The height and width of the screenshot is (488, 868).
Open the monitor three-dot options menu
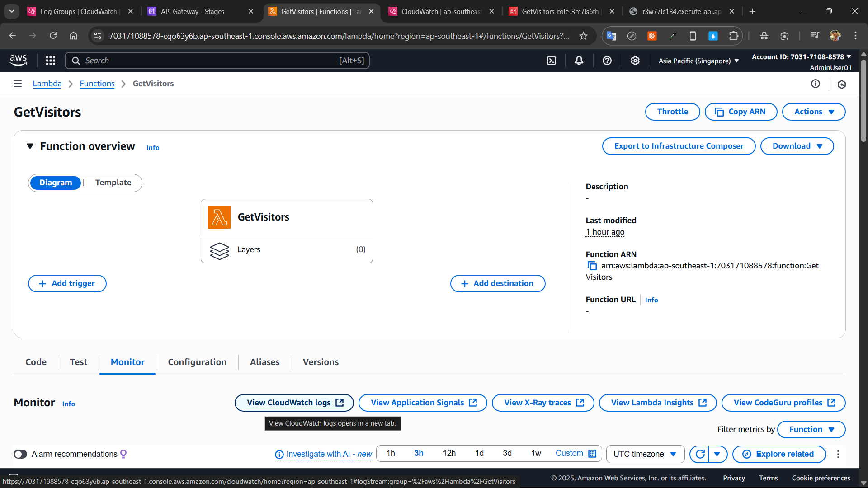pos(838,454)
